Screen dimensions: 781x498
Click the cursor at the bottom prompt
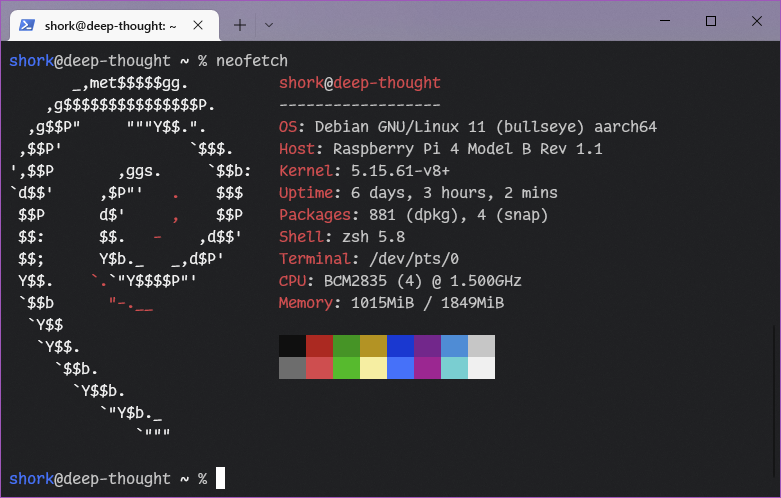coord(220,479)
